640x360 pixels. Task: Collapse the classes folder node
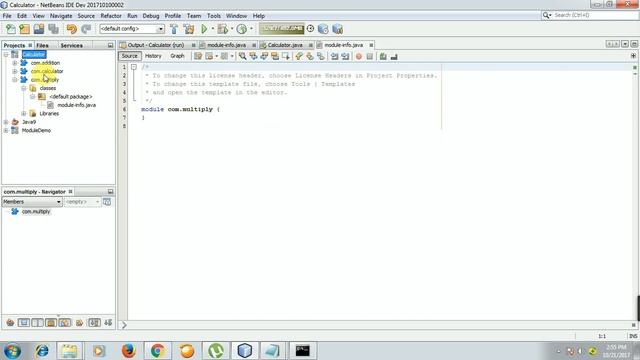[x=24, y=88]
